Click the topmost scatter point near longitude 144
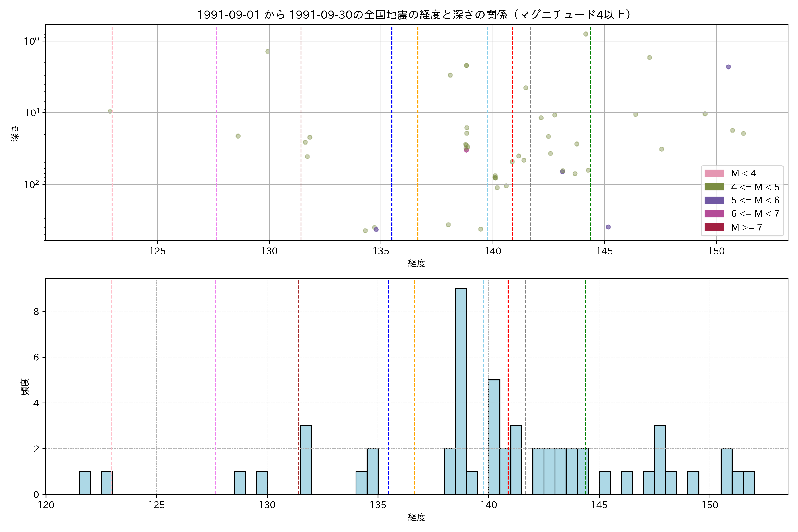This screenshot has width=798, height=532. click(x=586, y=34)
